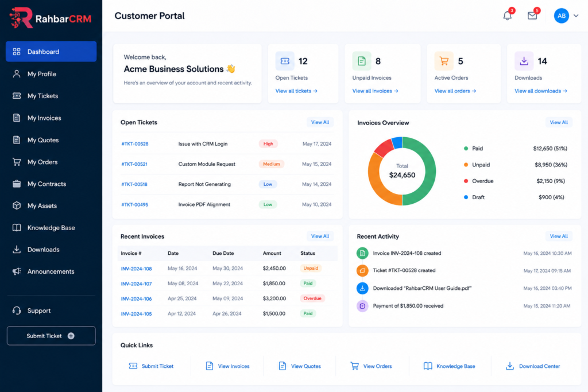Image resolution: width=588 pixels, height=392 pixels.
Task: Click the orange Unpaid legend dot
Action: coord(466,165)
